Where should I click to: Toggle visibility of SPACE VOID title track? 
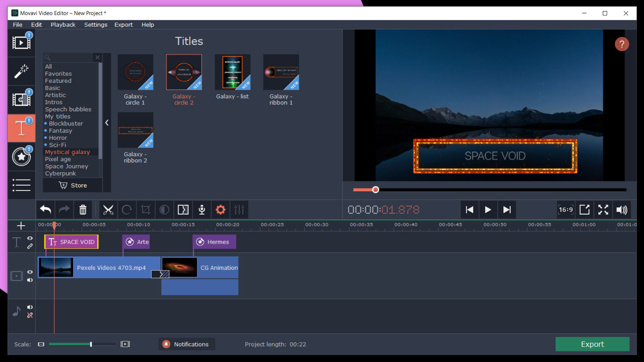click(x=30, y=239)
